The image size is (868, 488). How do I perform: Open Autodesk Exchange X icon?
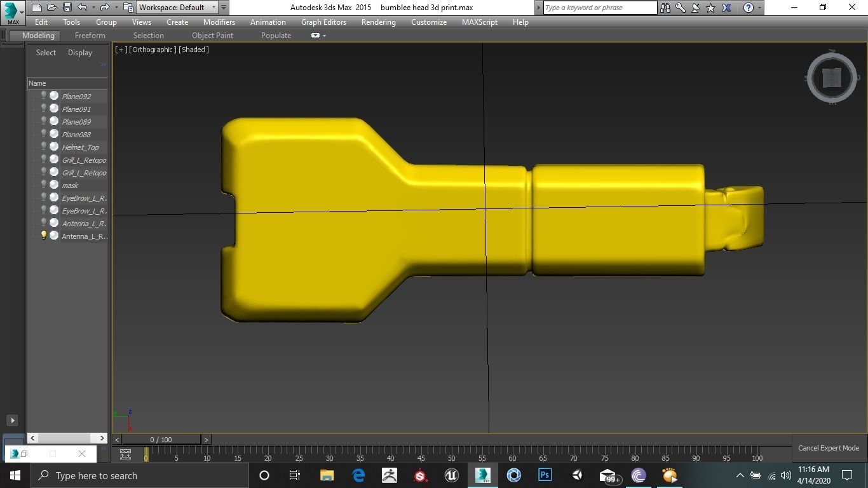pos(726,8)
